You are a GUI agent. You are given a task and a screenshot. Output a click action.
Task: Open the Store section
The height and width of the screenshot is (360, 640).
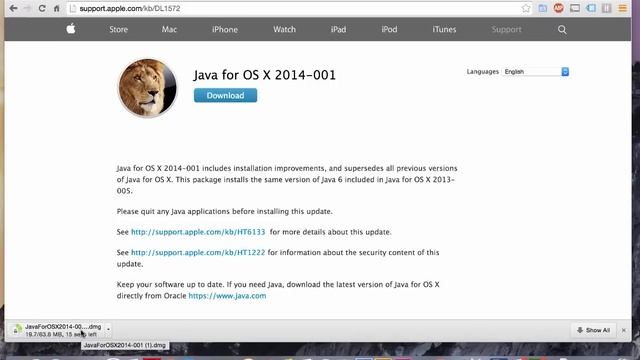coord(118,29)
